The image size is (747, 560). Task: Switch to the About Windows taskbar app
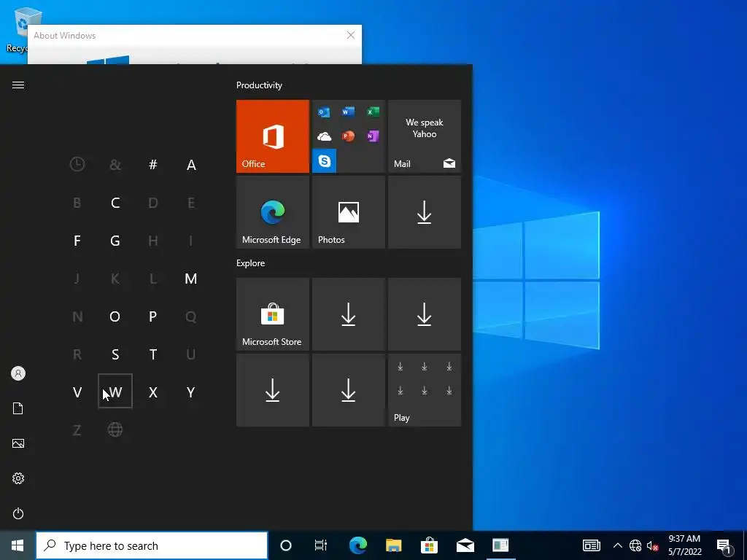[x=500, y=545]
